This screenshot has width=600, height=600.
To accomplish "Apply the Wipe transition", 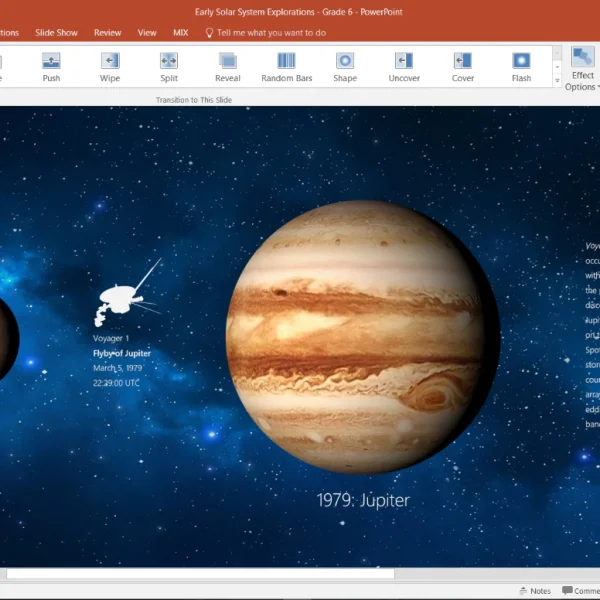I will coord(110,67).
